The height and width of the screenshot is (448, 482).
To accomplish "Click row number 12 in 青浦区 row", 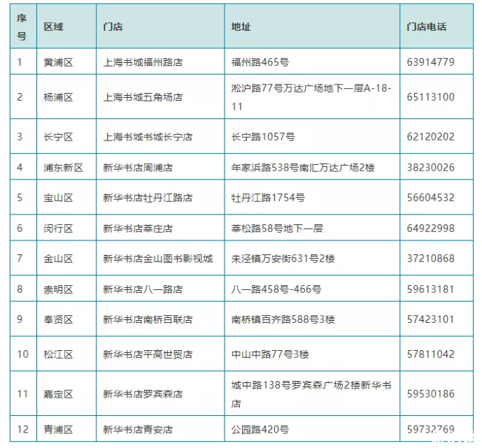I will coord(23,429).
